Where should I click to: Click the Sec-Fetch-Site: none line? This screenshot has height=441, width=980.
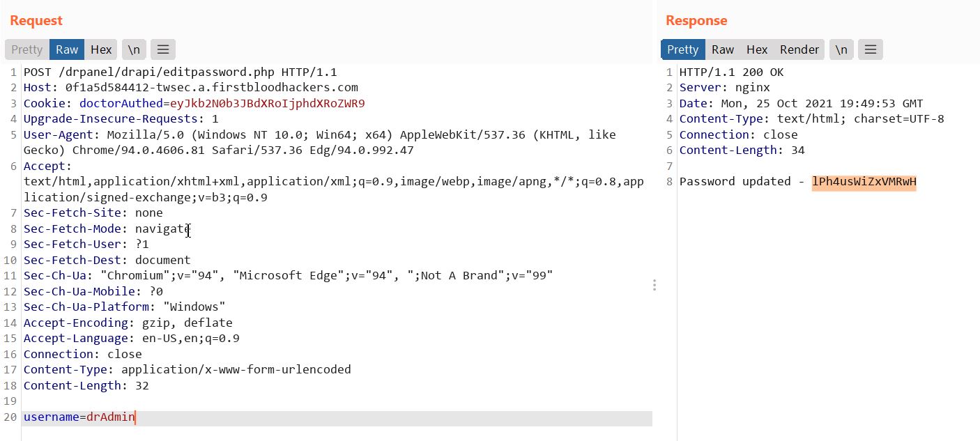tap(93, 213)
